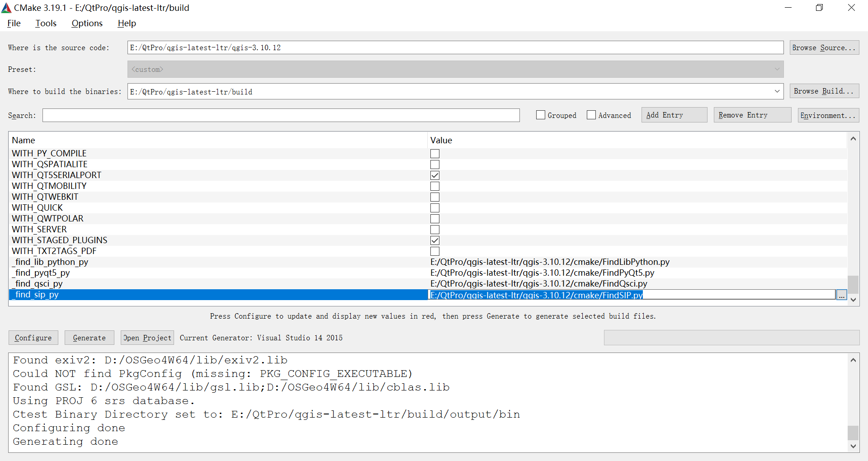
Task: Click the cache list scroll down arrow
Action: pos(853,300)
